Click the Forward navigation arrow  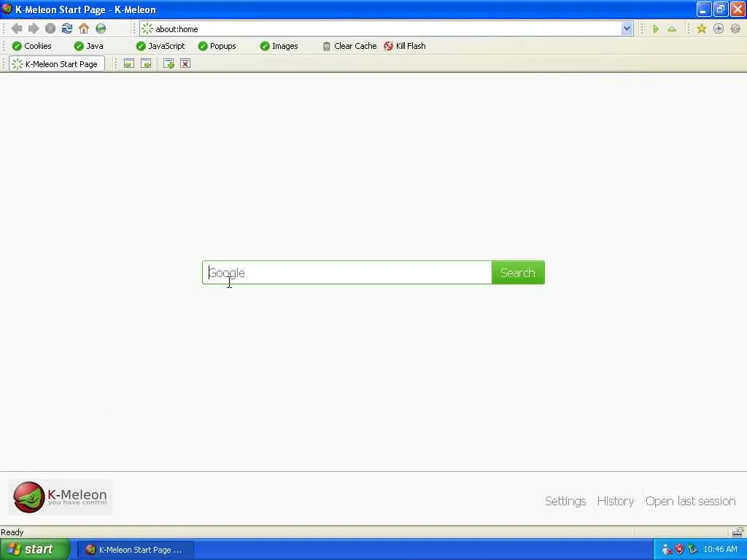point(34,28)
